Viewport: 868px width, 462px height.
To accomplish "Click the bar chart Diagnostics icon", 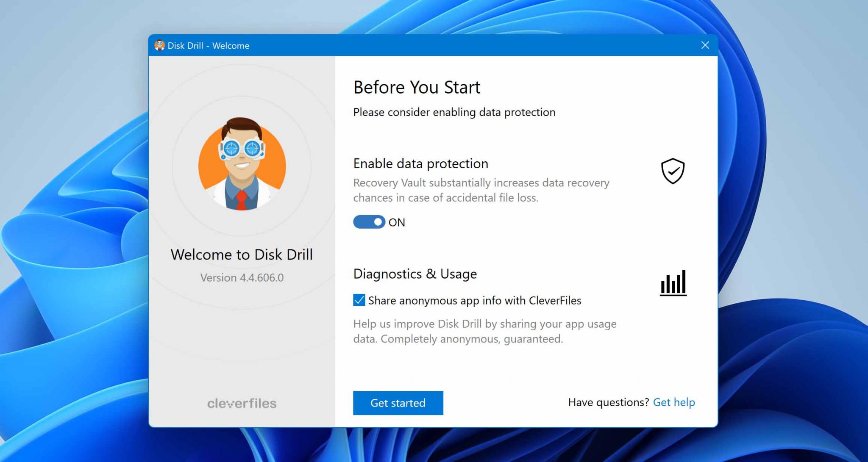I will (673, 283).
